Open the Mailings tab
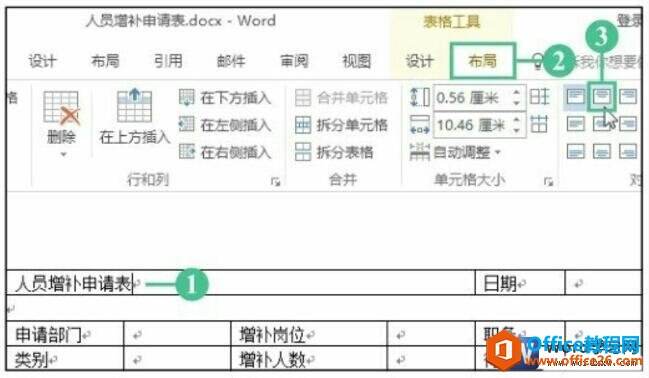The width and height of the screenshot is (649, 378). [x=231, y=61]
